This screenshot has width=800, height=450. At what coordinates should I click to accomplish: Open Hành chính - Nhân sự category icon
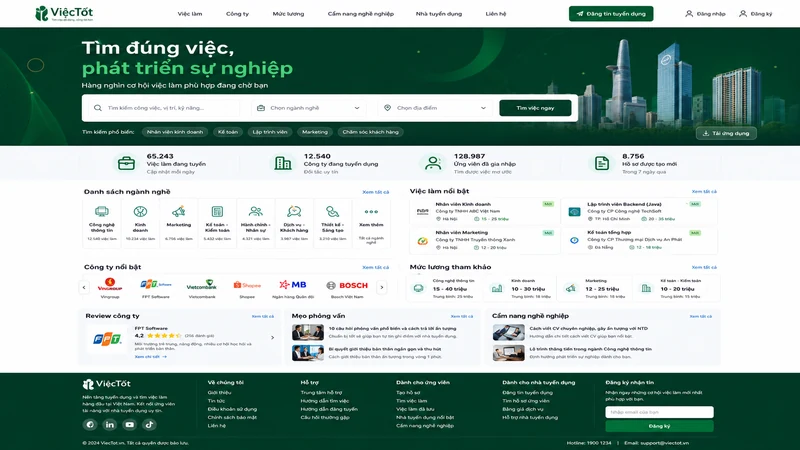(x=256, y=211)
